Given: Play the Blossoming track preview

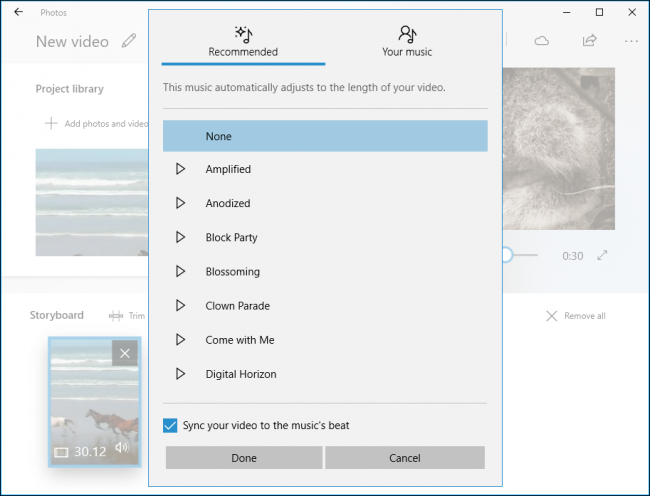Looking at the screenshot, I should [x=180, y=271].
